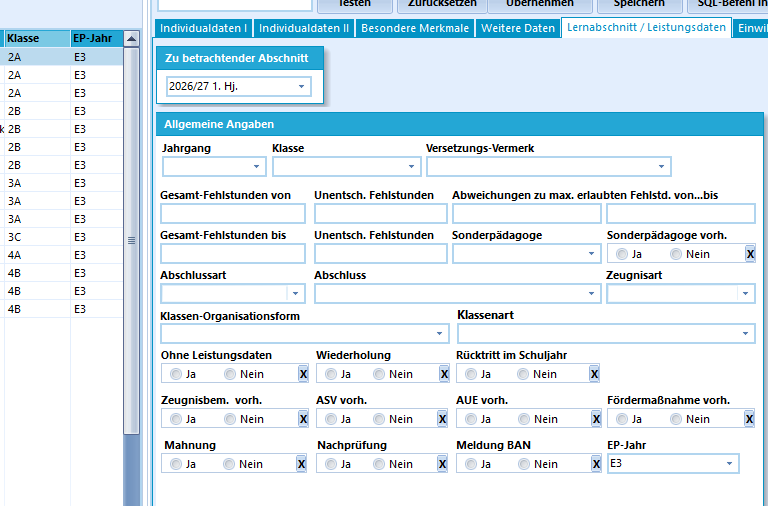This screenshot has width=768, height=506.
Task: Clear Ohne Leistungsdaten choice via X
Action: pyautogui.click(x=303, y=374)
